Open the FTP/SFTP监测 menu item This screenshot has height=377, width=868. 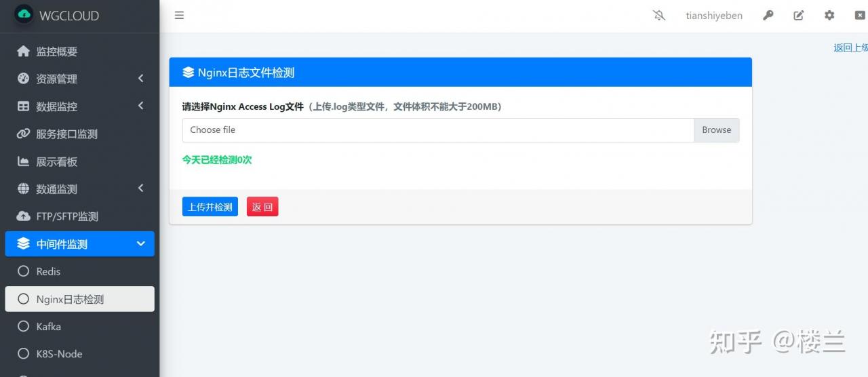pos(79,216)
